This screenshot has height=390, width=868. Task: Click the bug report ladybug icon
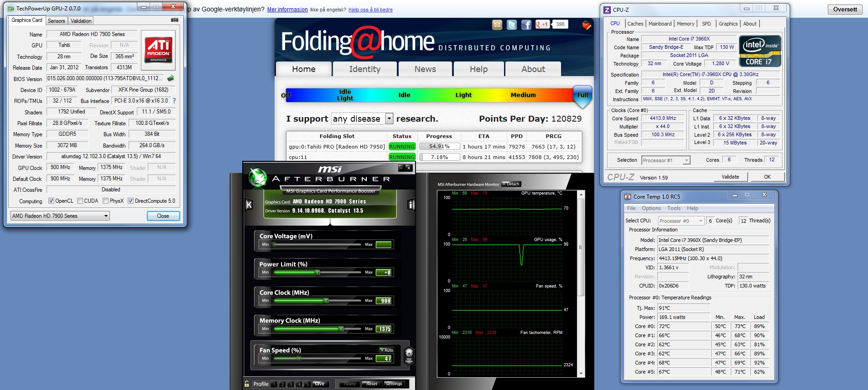click(x=587, y=25)
